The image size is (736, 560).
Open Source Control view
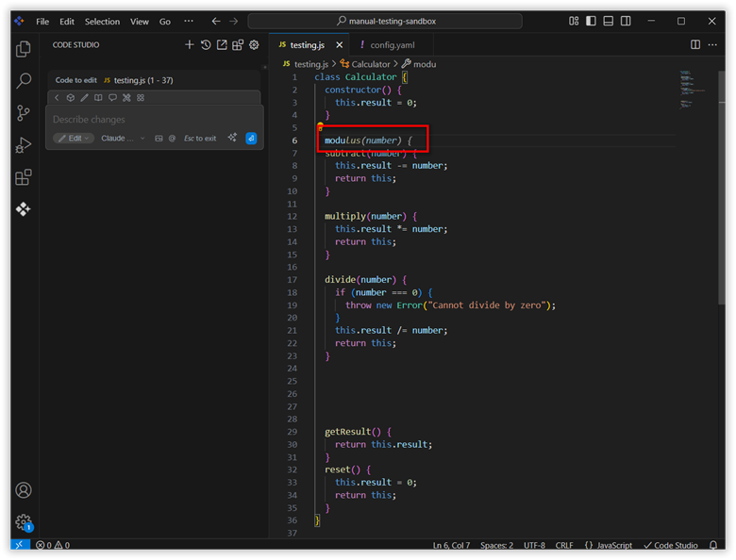pos(24,113)
